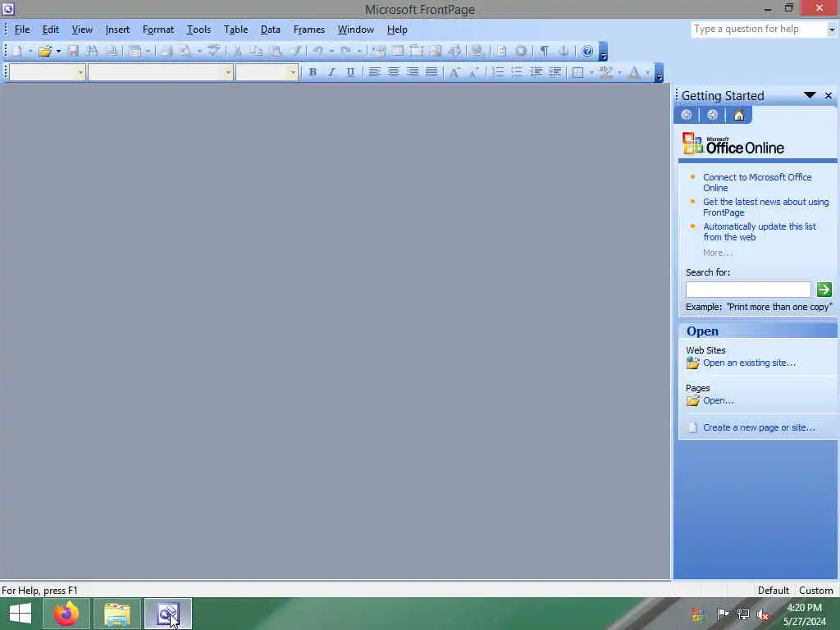
Task: Click the New Page icon in toolbar
Action: pyautogui.click(x=17, y=51)
